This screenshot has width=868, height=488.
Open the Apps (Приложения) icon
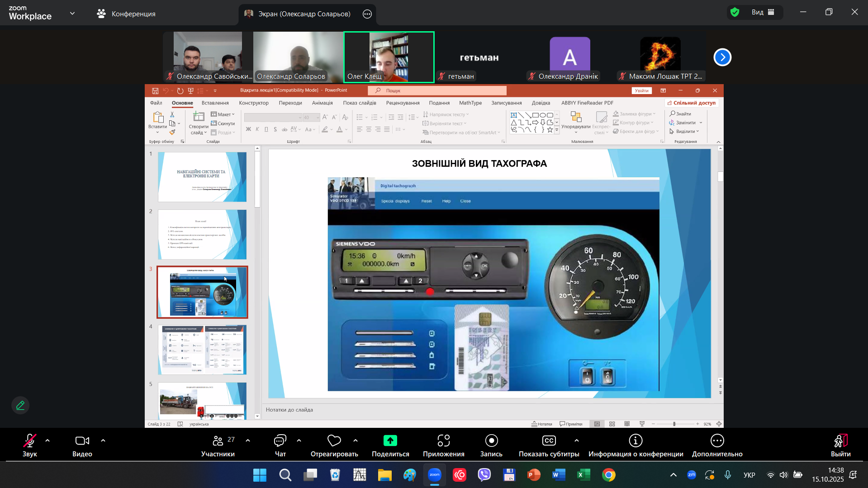(443, 441)
